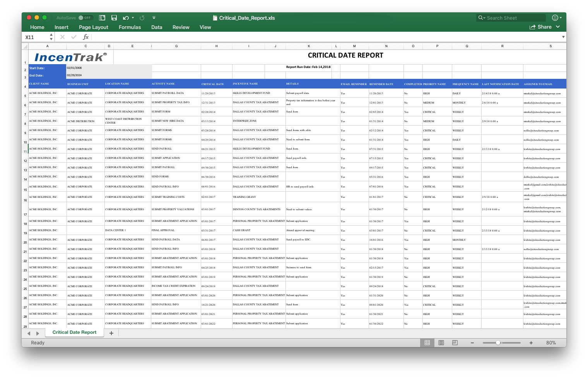588x378 pixels.
Task: Click the Undo arrow icon
Action: pos(125,18)
